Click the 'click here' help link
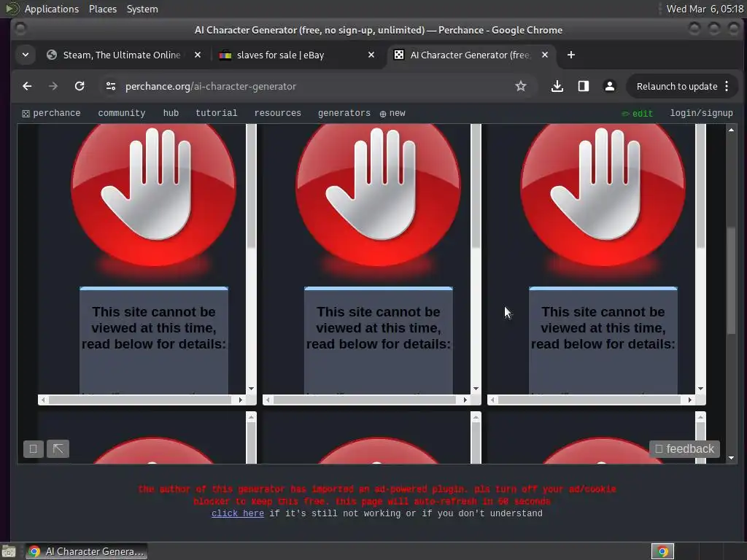Screen dimensions: 747x560 tap(238, 513)
